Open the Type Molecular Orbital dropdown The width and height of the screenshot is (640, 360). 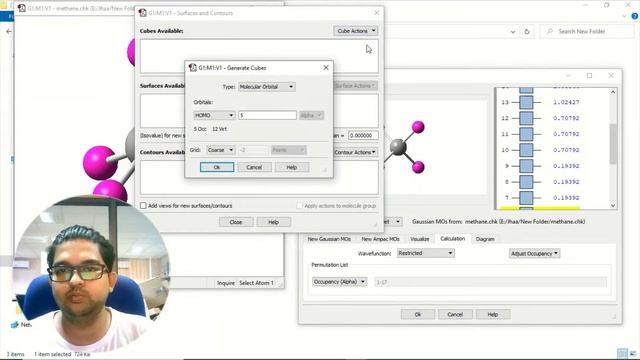(267, 87)
